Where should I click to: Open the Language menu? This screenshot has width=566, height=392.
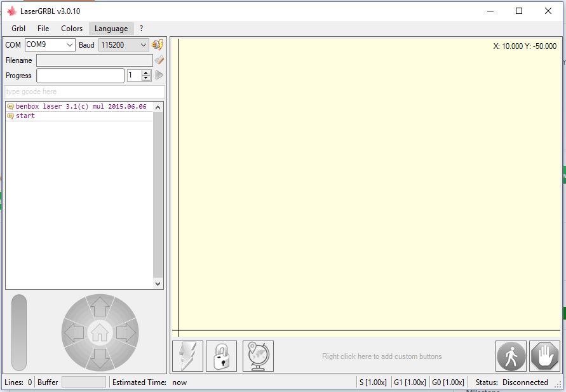111,29
